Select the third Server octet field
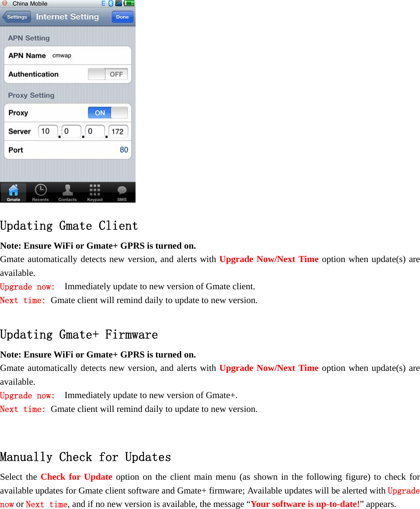Screen dimensions: 420x509 (95, 131)
